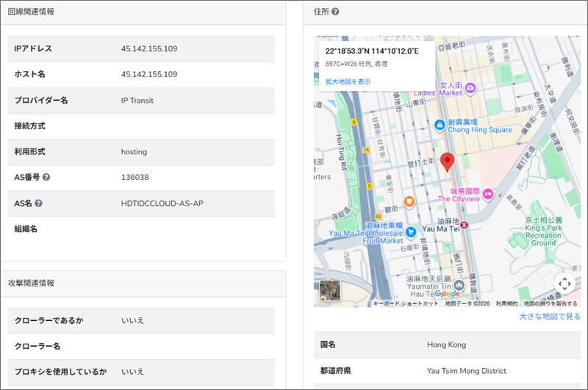The width and height of the screenshot is (588, 390).
Task: Open キーボード ショートカット on the map
Action: click(406, 303)
